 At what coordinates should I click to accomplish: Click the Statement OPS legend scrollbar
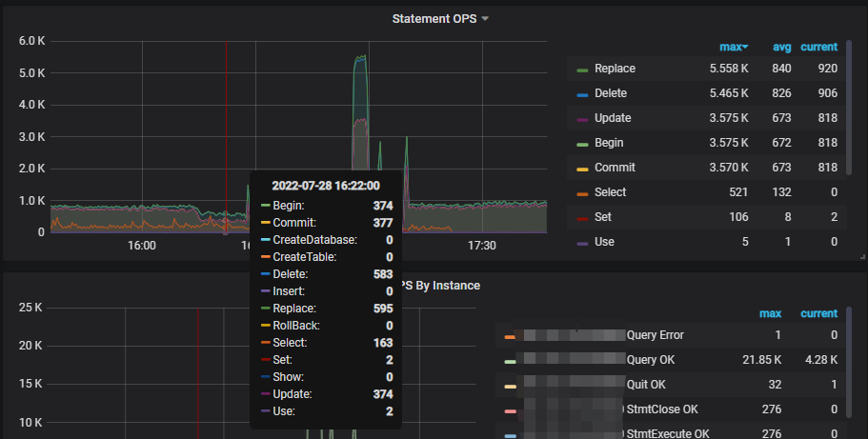coord(848,114)
